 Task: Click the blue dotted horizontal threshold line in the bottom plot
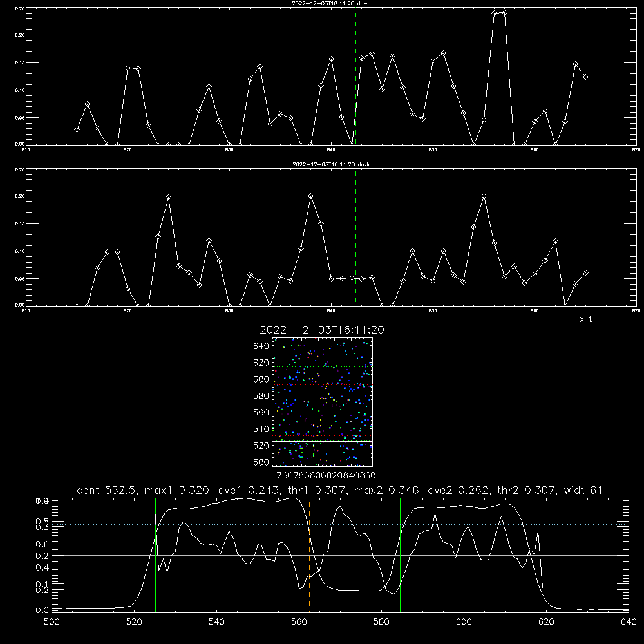340,524
